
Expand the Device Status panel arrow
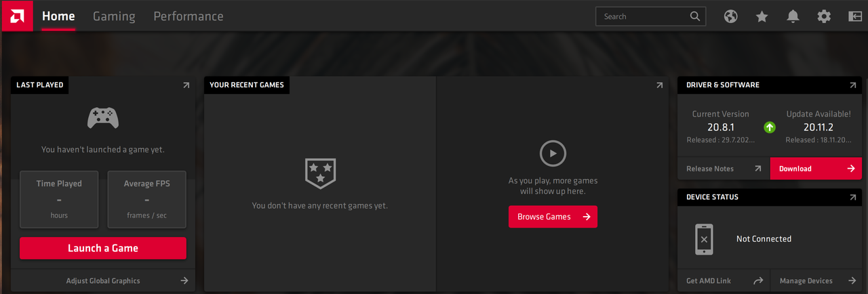point(853,197)
